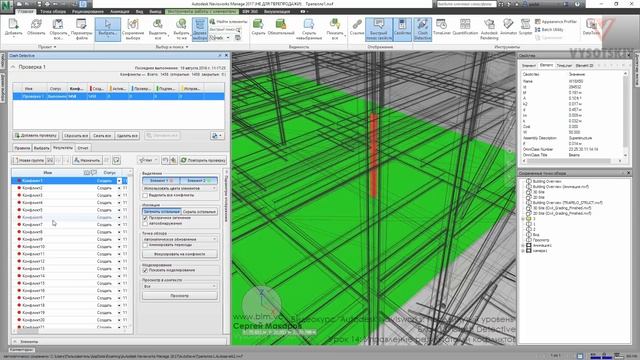This screenshot has width=640, height=360.
Task: Click Добавить проверку button
Action: [36, 136]
